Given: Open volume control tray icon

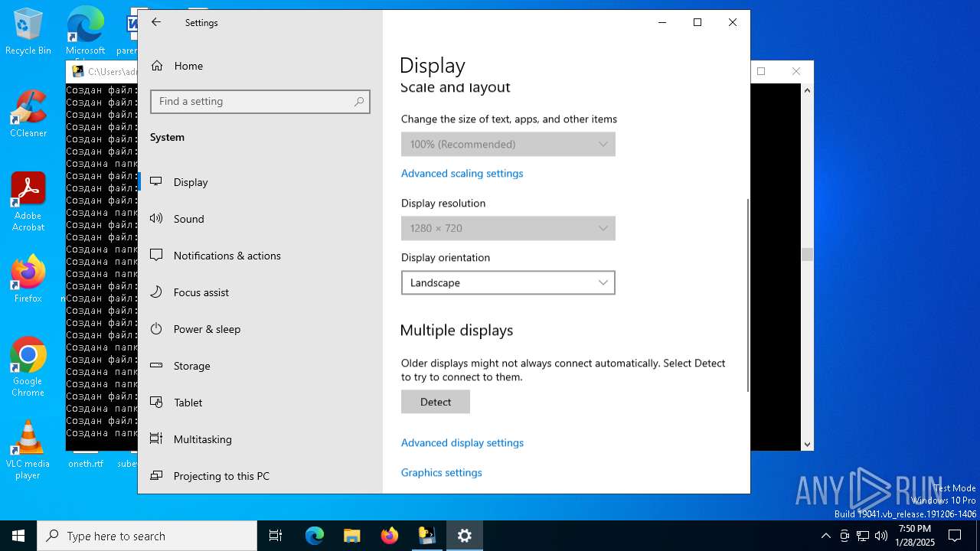Looking at the screenshot, I should [x=881, y=536].
